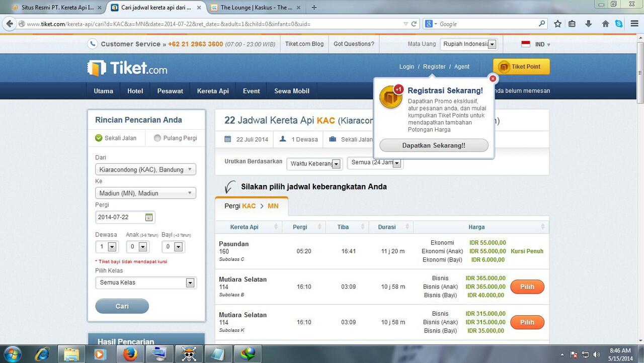
Task: Open the search engine selector dropdown
Action: (431, 24)
